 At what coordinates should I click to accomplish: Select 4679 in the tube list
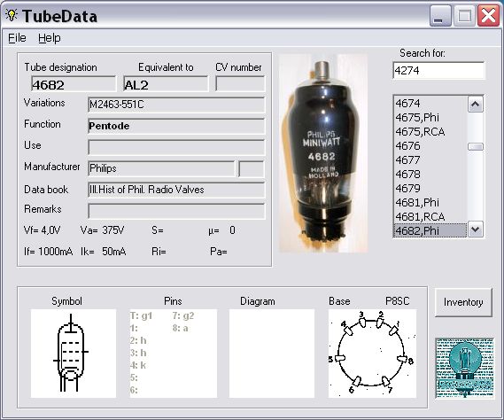point(430,188)
